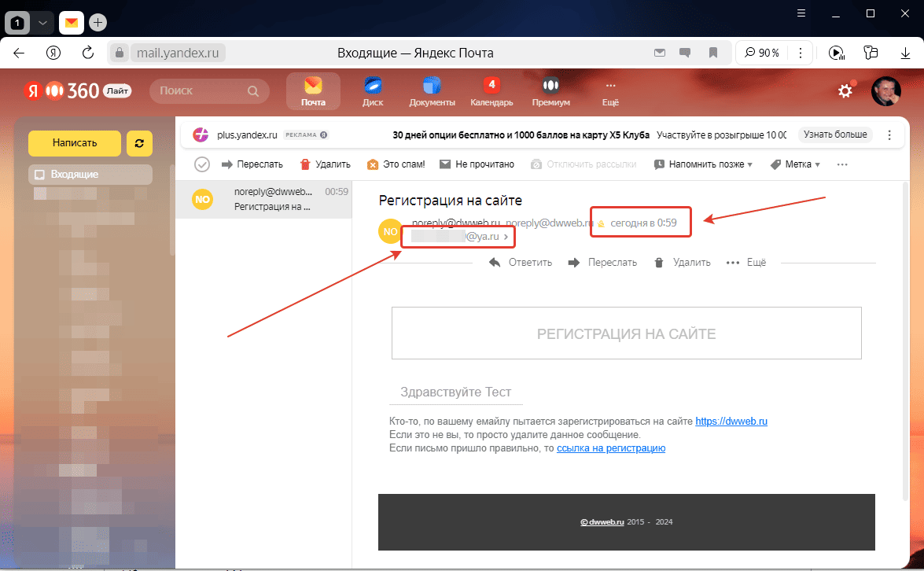The height and width of the screenshot is (571, 924).
Task: Open the Напомнить позже dropdown
Action: [704, 164]
